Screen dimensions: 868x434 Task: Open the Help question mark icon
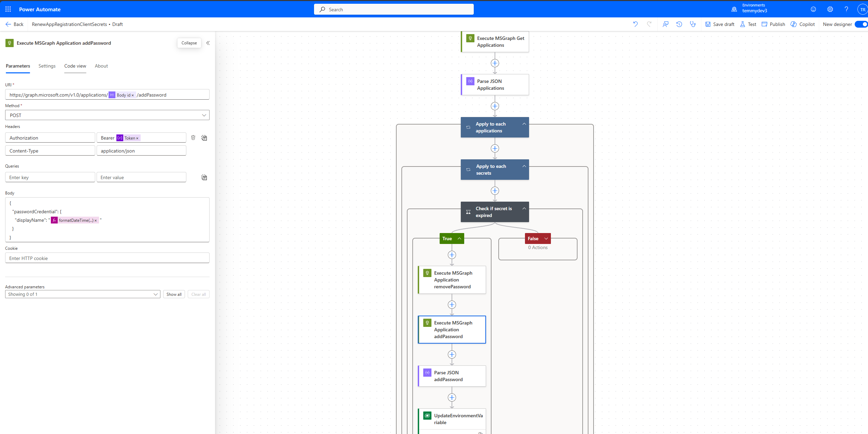[846, 9]
